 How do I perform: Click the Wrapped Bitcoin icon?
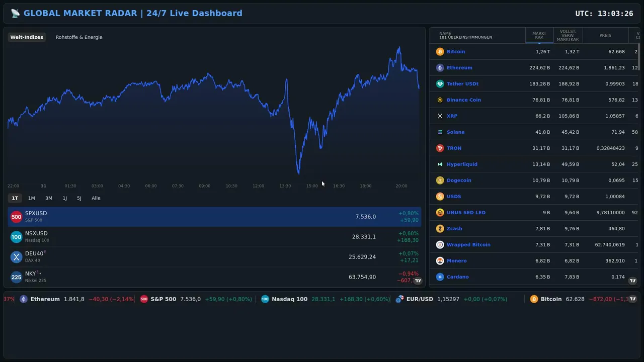[x=440, y=245]
